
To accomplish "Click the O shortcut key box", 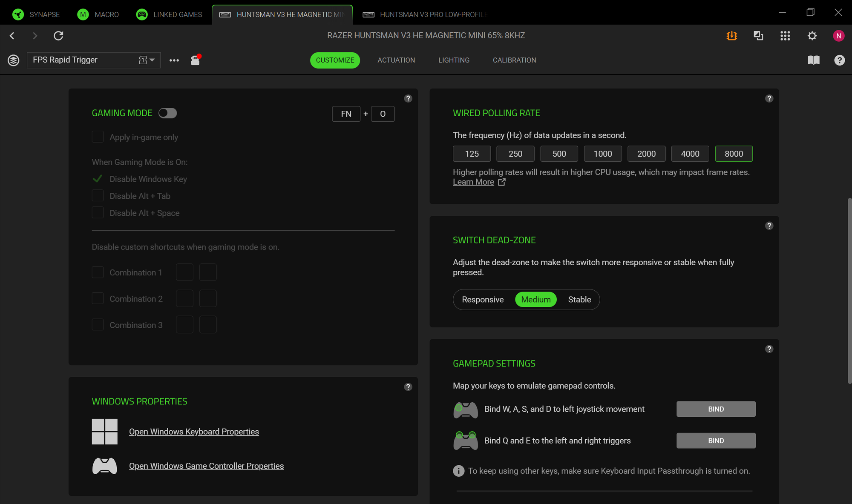I will pyautogui.click(x=383, y=114).
